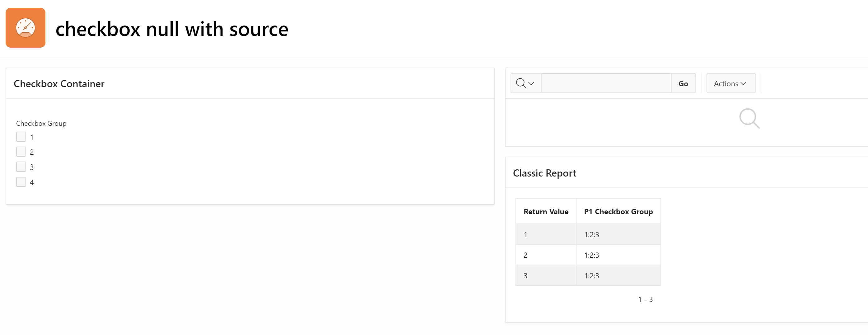Click the 1:2:3 value in row 3
This screenshot has width=868, height=335.
point(591,275)
